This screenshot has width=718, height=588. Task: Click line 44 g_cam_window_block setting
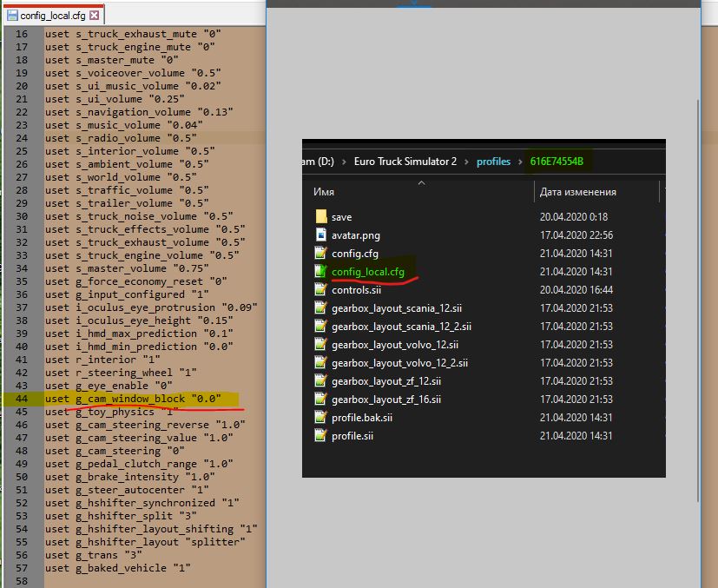pos(133,399)
